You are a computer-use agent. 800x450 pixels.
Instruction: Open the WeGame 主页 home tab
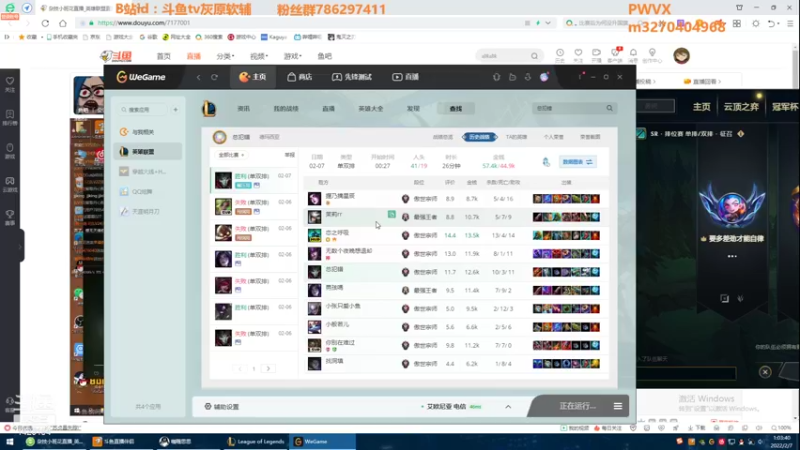pyautogui.click(x=253, y=77)
